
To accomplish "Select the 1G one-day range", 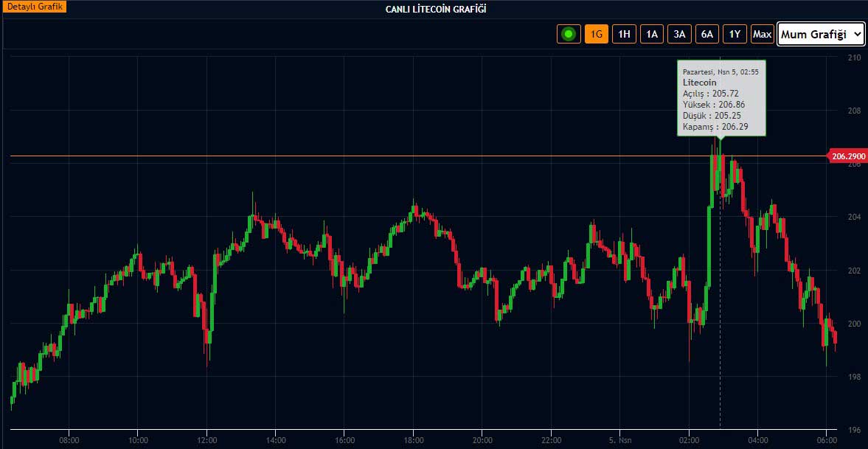I will pyautogui.click(x=596, y=34).
